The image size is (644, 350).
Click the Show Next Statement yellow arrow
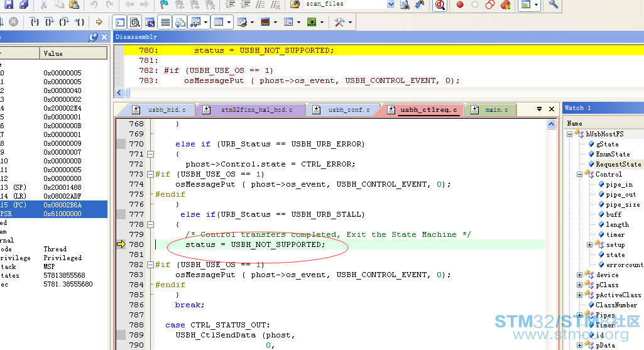(x=99, y=22)
